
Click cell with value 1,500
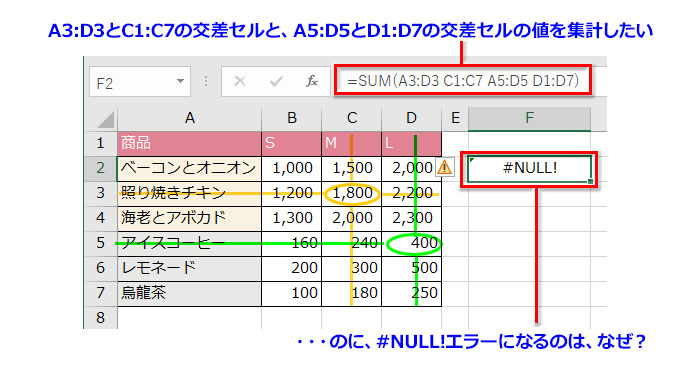coord(352,168)
